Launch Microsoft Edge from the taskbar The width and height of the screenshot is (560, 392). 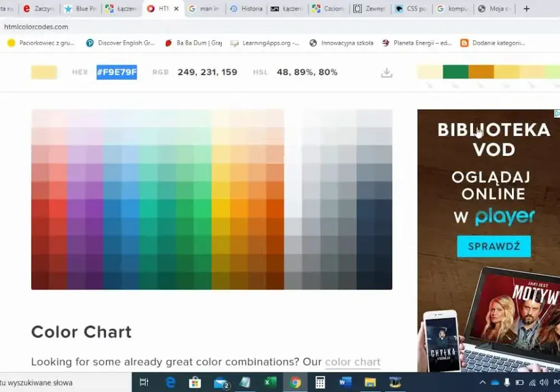171,382
